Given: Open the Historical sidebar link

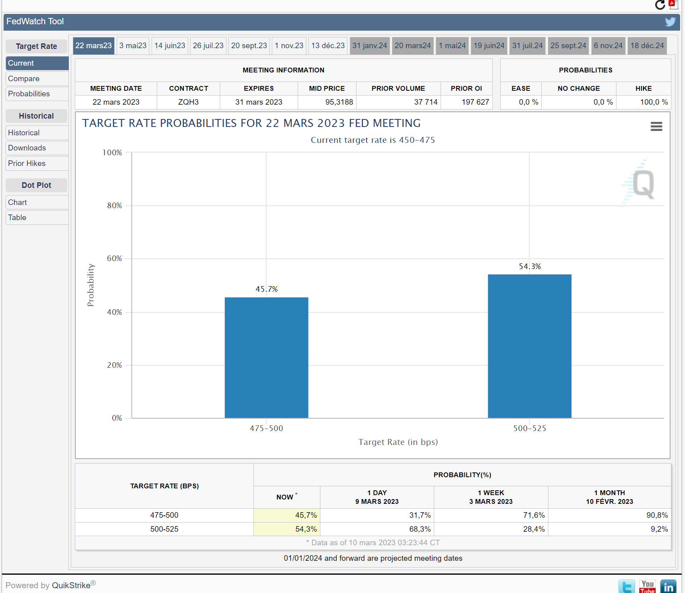Looking at the screenshot, I should [x=37, y=133].
